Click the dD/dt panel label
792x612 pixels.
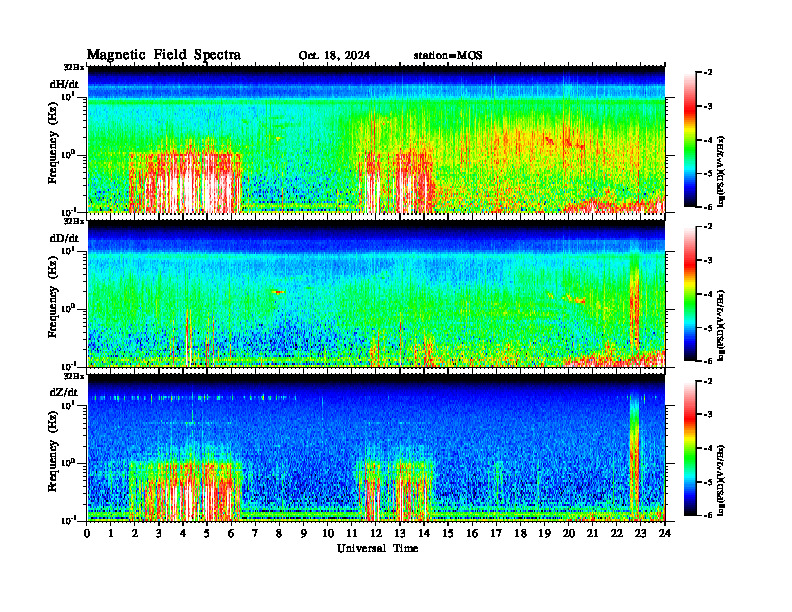tap(64, 238)
